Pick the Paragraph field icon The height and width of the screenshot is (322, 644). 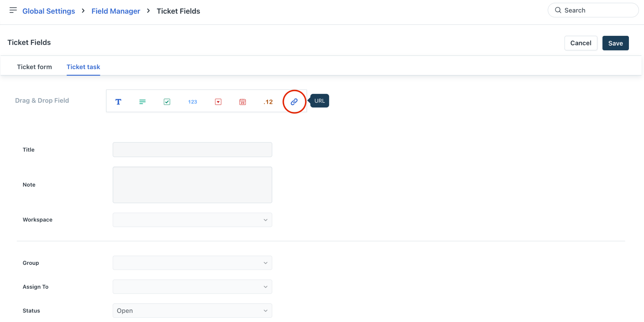142,102
